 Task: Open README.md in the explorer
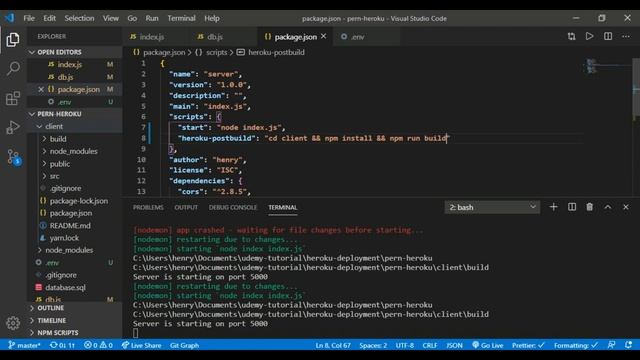[x=74, y=225]
